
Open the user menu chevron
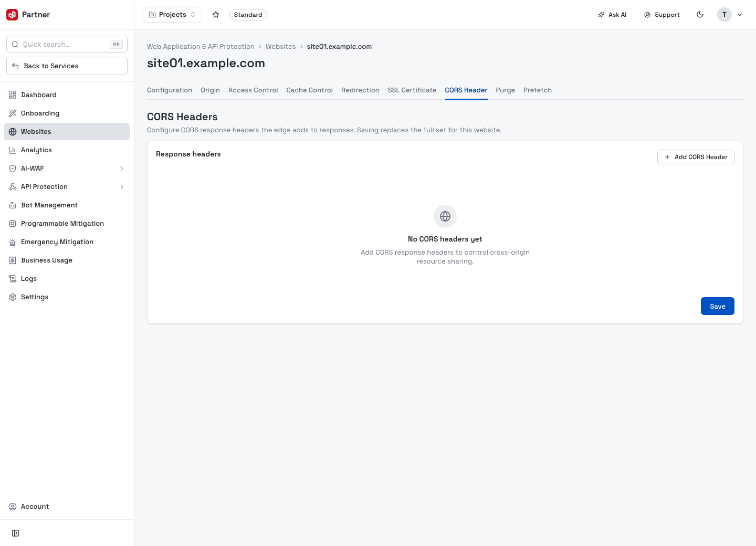click(740, 15)
